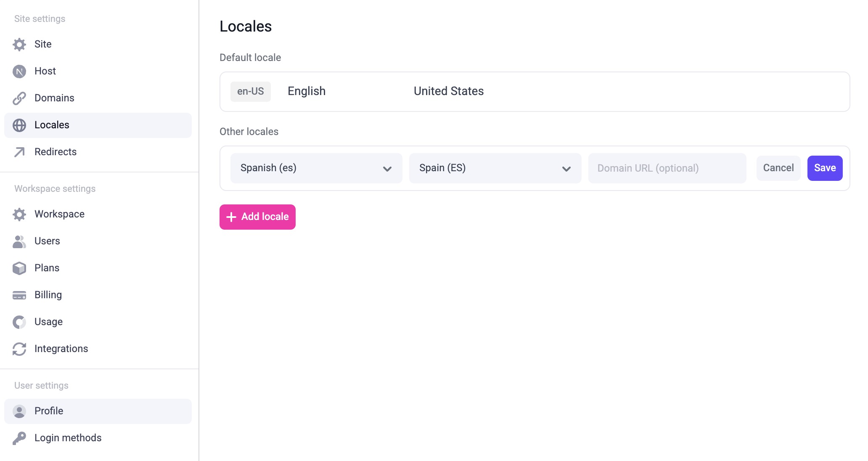Select the Host icon in sidebar
Screen dimensions: 868x461
point(19,71)
